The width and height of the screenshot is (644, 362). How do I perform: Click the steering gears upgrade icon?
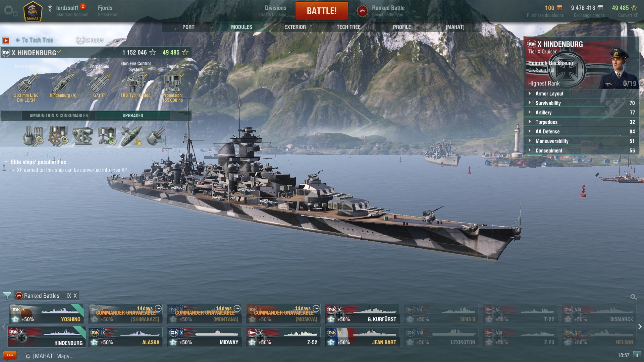(x=58, y=136)
